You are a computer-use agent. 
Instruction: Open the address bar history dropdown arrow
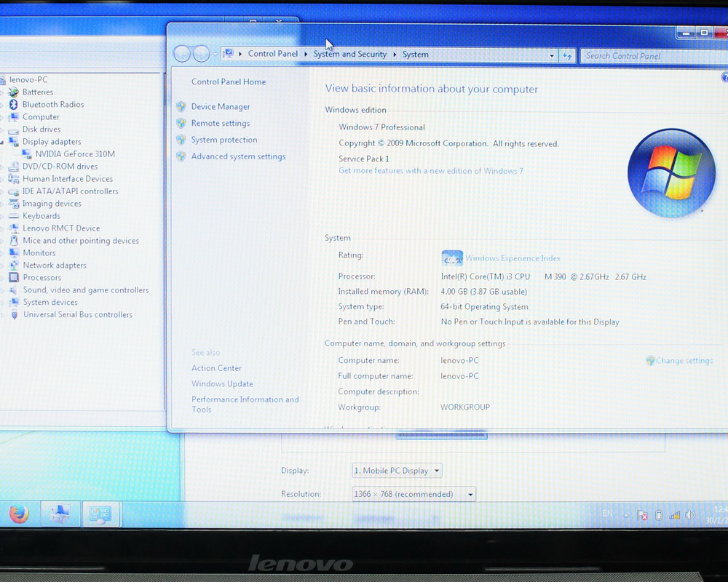(552, 56)
